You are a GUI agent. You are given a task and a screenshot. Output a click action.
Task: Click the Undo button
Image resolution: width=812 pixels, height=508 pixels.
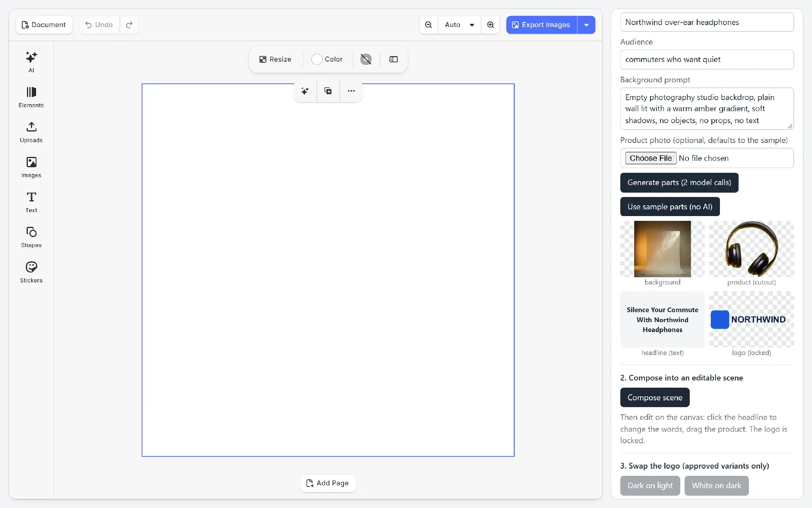coord(99,25)
